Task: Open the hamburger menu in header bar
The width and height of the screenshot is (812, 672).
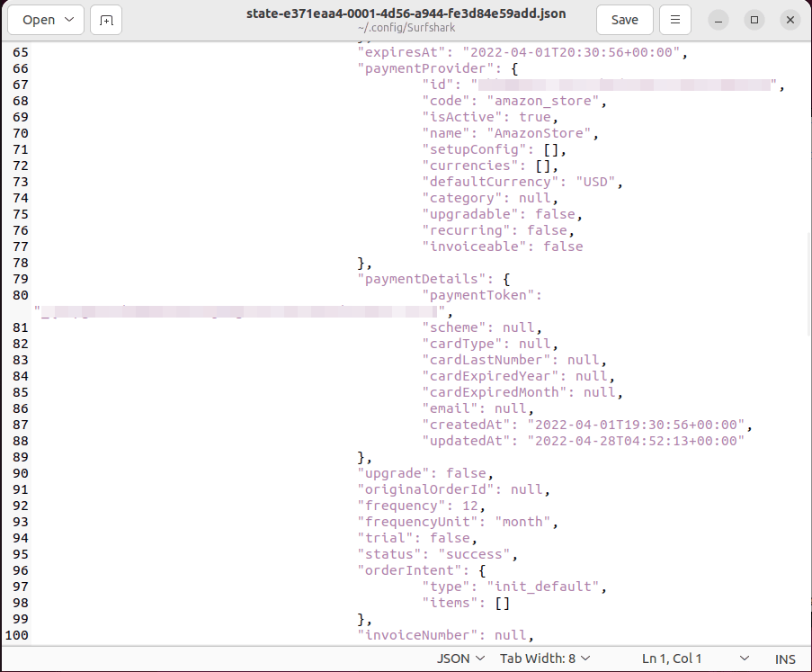Action: click(674, 20)
